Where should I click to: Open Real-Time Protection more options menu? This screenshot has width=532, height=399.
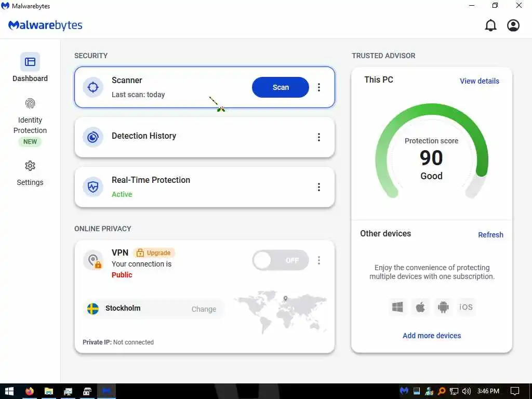[x=319, y=187]
